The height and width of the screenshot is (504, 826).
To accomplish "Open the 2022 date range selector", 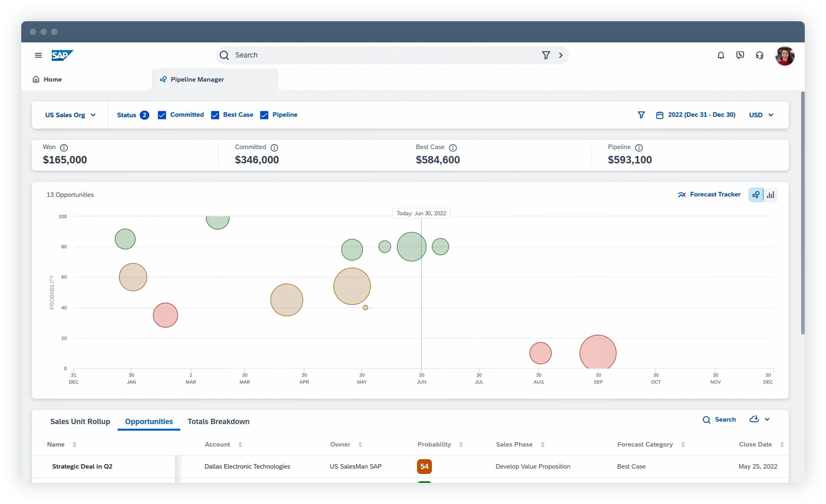I will pos(702,115).
